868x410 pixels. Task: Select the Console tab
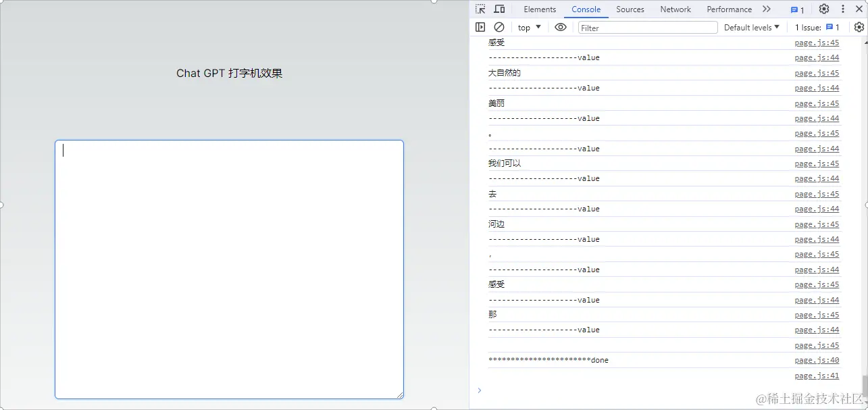586,9
